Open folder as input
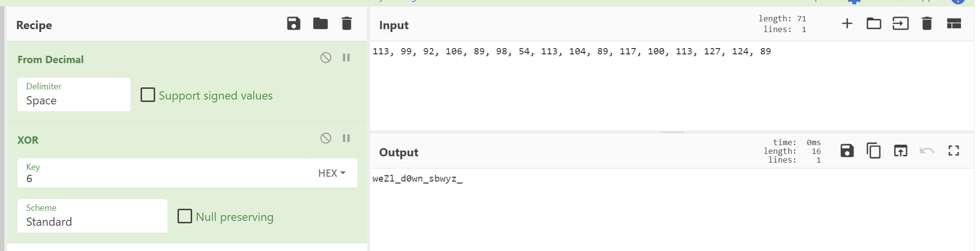980x251 pixels. pyautogui.click(x=873, y=23)
